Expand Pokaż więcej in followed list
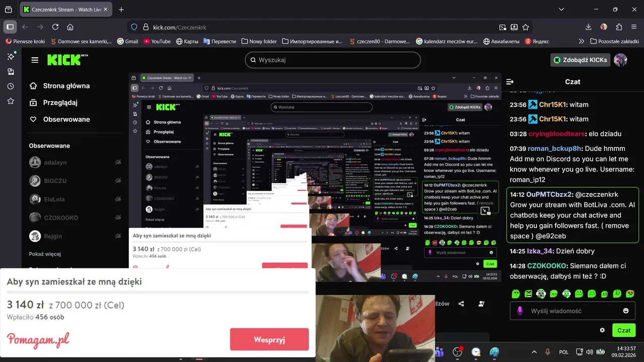The image size is (644, 362). pyautogui.click(x=45, y=254)
